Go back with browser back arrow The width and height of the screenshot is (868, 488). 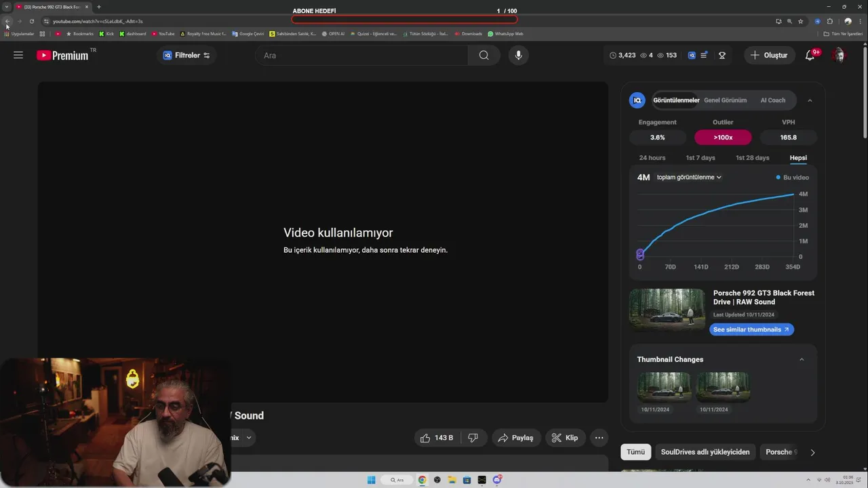7,21
